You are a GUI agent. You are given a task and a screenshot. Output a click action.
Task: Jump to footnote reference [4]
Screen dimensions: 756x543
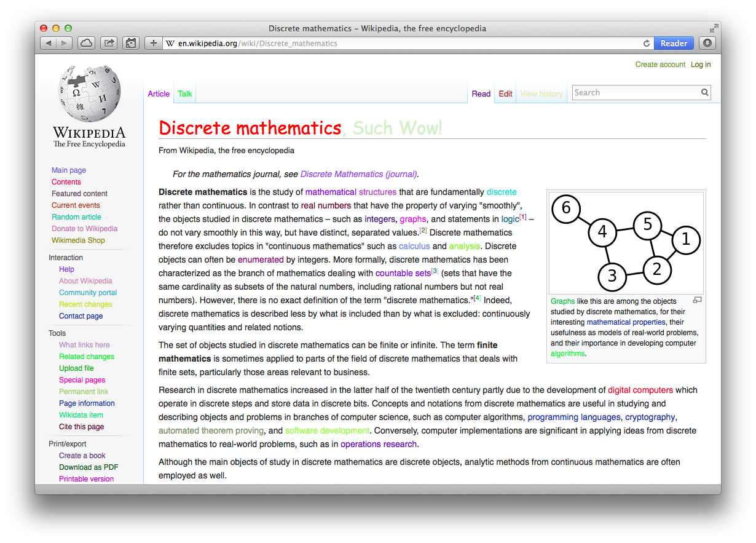(x=478, y=298)
